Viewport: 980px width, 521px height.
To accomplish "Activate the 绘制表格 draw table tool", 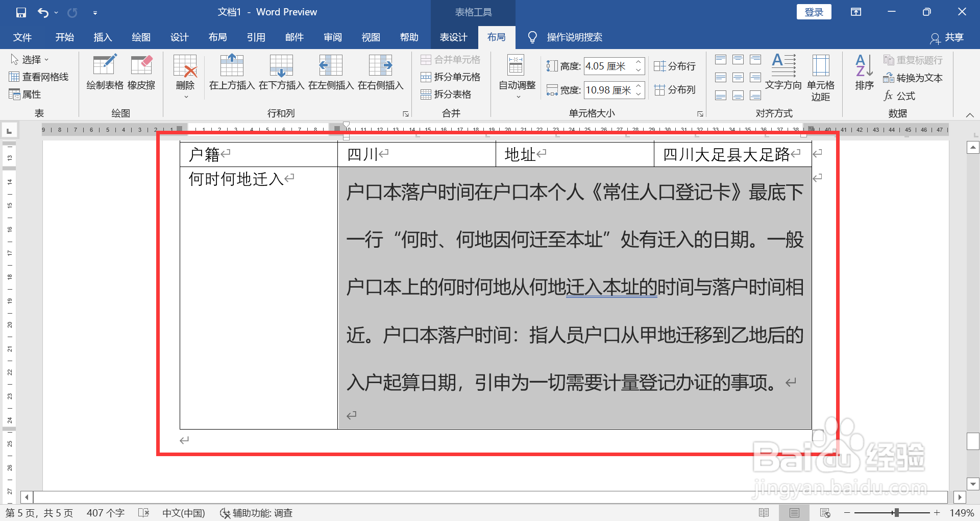I will coord(105,72).
